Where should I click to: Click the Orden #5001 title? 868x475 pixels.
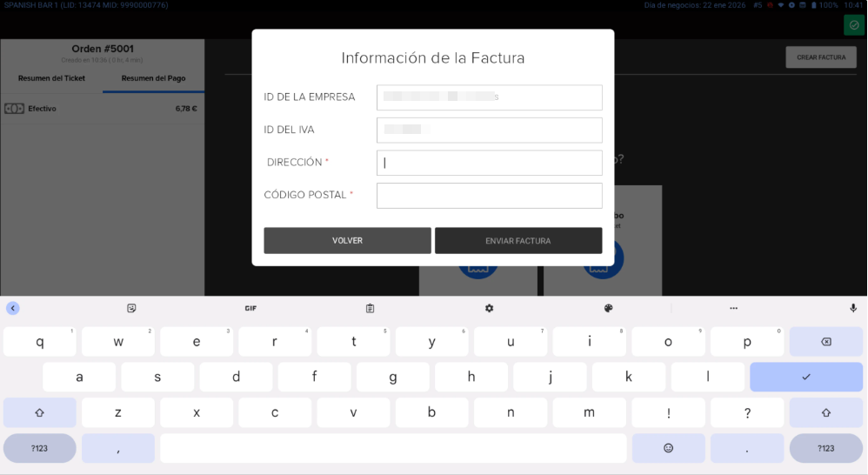tap(103, 49)
